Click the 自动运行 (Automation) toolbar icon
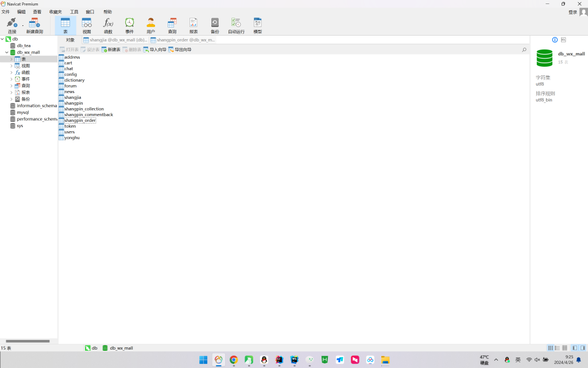This screenshot has height=368, width=588. point(236,25)
